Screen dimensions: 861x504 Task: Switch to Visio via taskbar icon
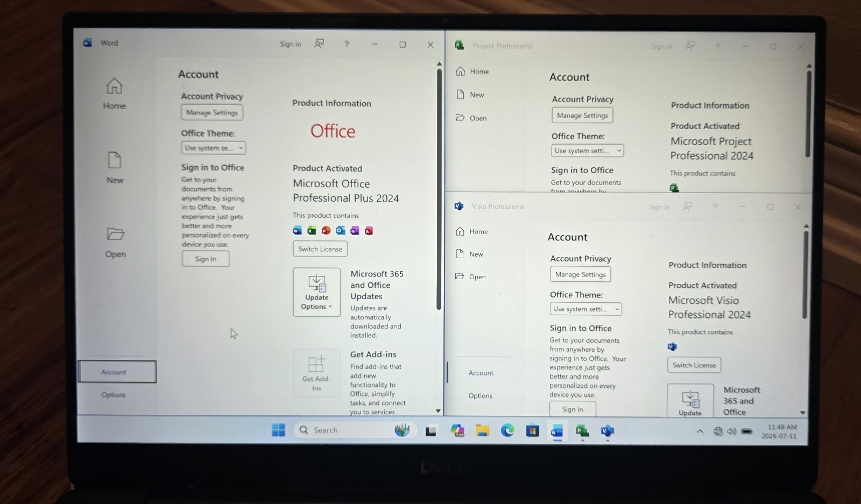[608, 431]
